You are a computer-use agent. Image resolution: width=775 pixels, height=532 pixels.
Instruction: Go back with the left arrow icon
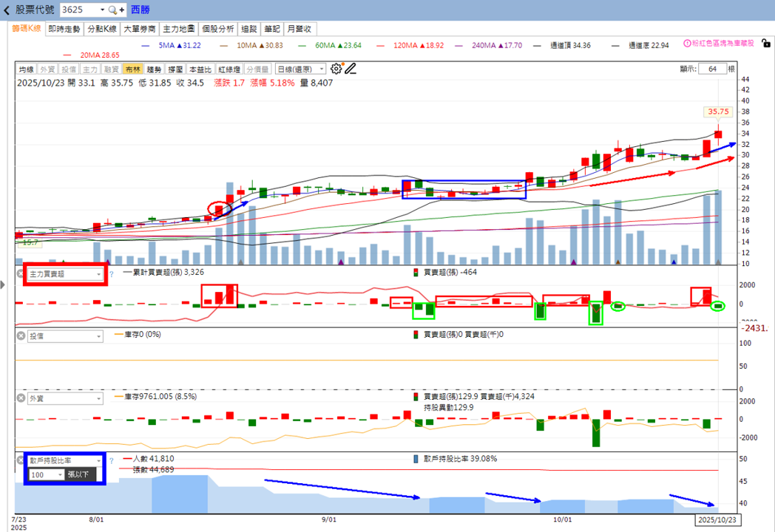coord(7,10)
